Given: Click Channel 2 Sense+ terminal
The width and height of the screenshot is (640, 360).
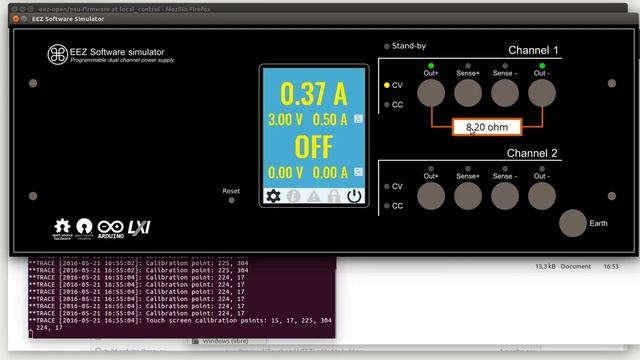Looking at the screenshot, I should (x=468, y=196).
